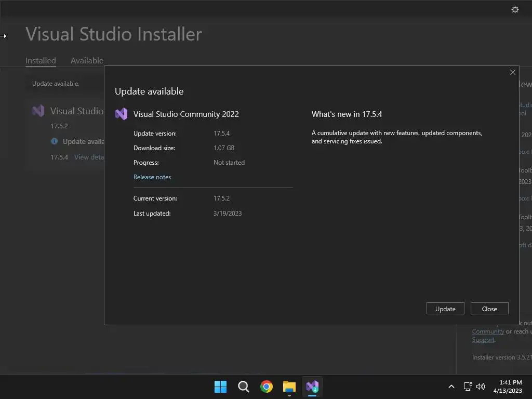Click the network status tray icon
This screenshot has height=399, width=532.
click(468, 387)
